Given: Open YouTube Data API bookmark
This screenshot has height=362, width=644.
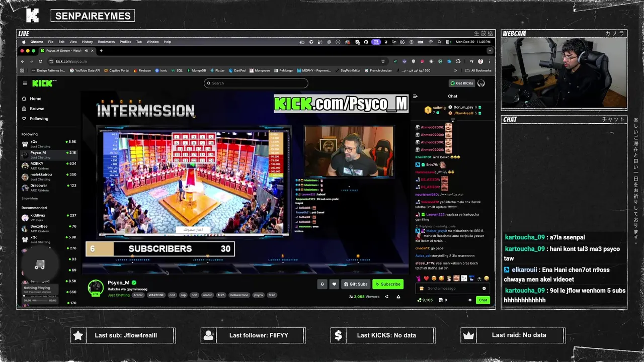Looking at the screenshot, I should click(85, 71).
